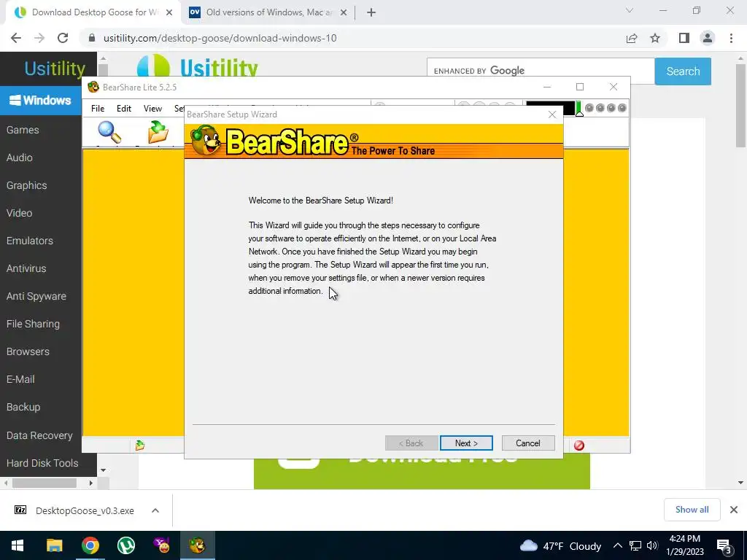747x560 pixels.
Task: Click the address bar URL
Action: (x=220, y=38)
